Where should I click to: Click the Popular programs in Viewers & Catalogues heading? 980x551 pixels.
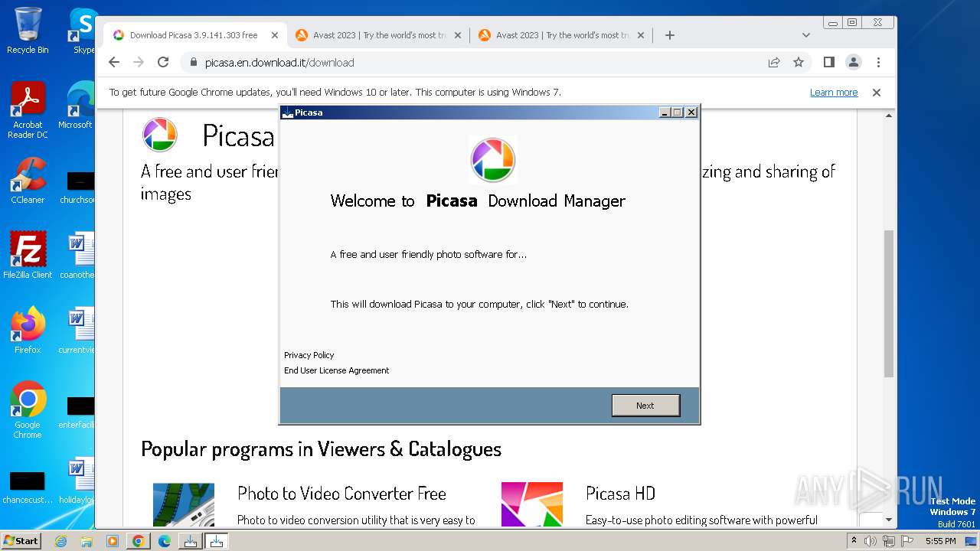[x=321, y=449]
